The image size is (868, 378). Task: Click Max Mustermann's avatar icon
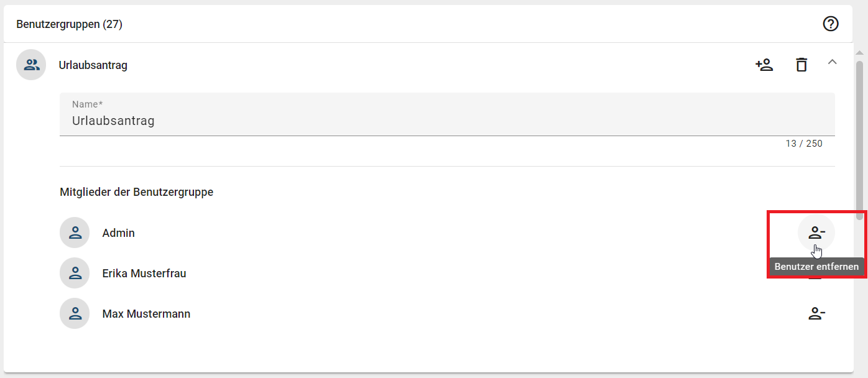coord(75,313)
